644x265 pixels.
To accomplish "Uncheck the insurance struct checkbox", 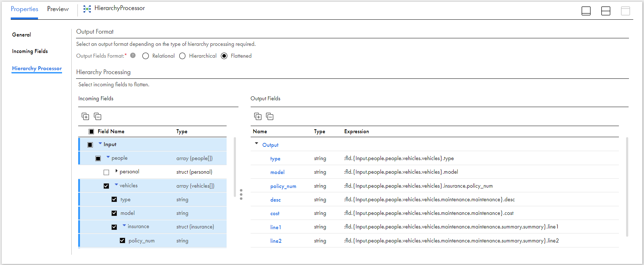I will click(x=114, y=227).
